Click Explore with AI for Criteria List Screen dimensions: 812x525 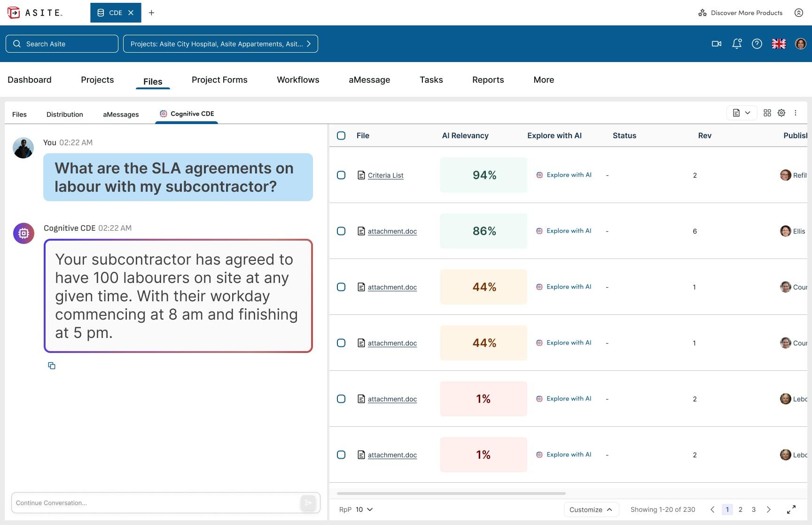click(564, 175)
